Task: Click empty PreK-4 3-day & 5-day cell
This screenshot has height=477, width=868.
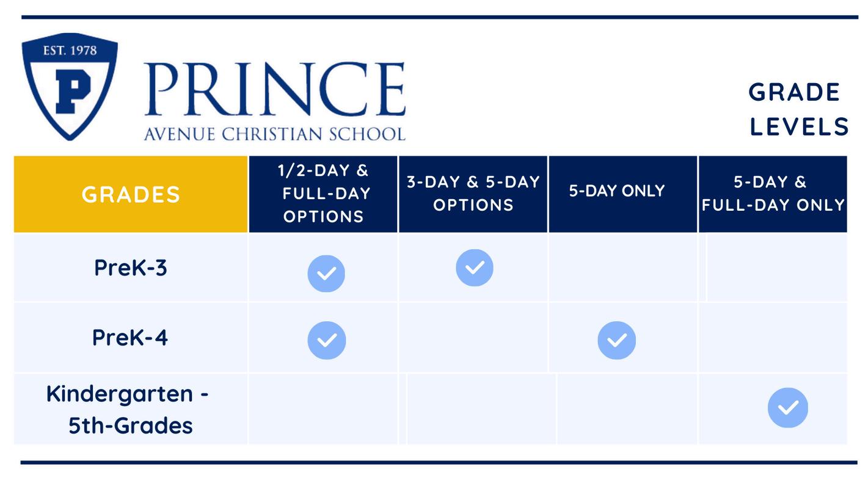Action: coord(473,338)
